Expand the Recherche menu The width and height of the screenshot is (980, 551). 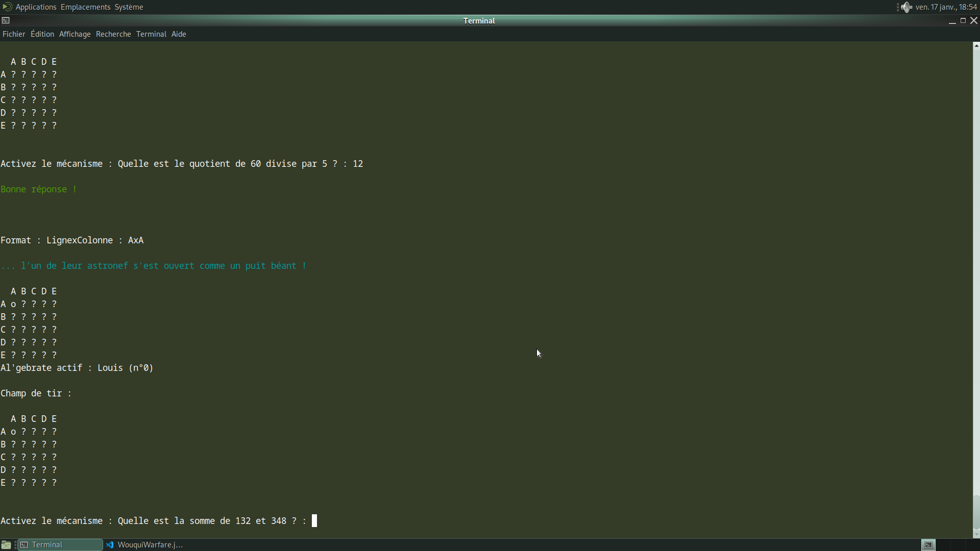tap(113, 34)
